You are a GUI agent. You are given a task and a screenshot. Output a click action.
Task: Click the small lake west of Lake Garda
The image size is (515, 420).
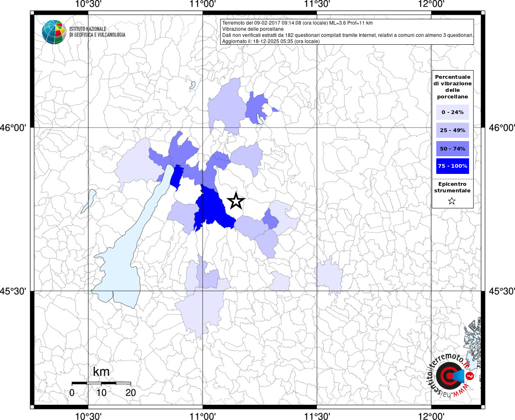[89, 201]
